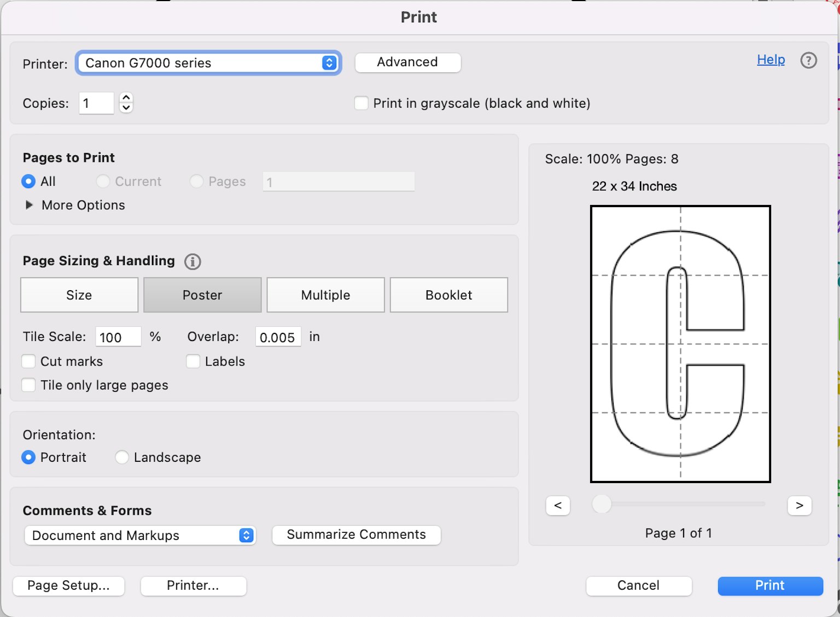Enable Print in grayscale checkbox

[x=361, y=103]
